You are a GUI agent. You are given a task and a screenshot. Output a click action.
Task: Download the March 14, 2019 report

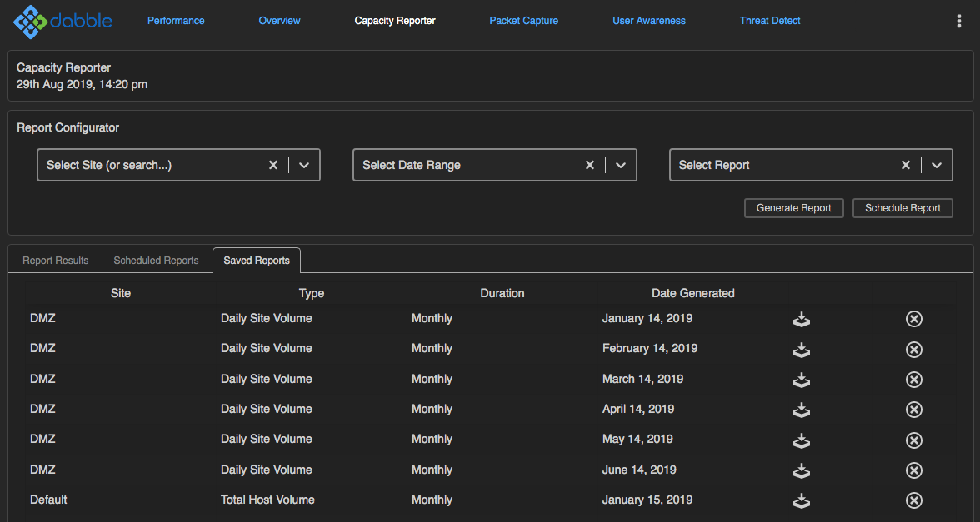pyautogui.click(x=801, y=380)
